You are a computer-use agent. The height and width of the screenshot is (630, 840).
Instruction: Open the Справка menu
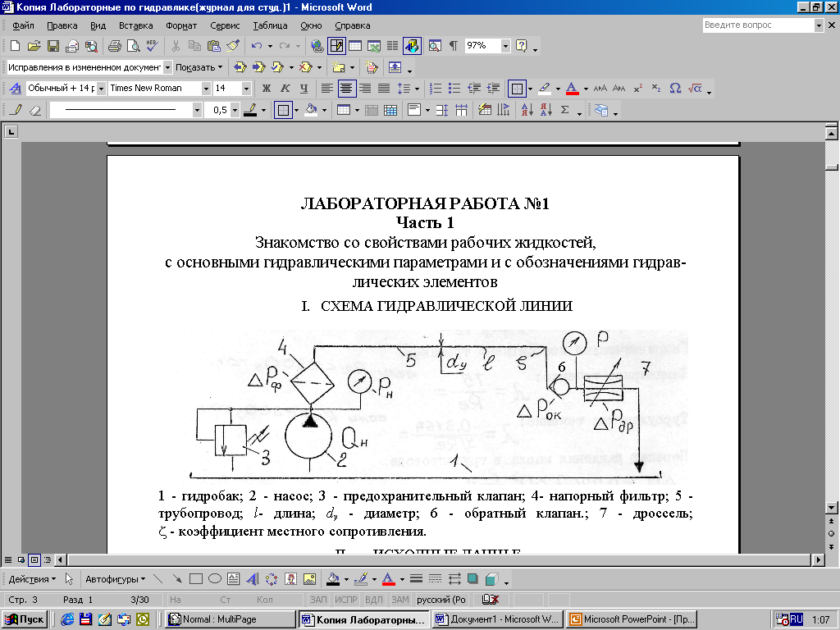(352, 25)
